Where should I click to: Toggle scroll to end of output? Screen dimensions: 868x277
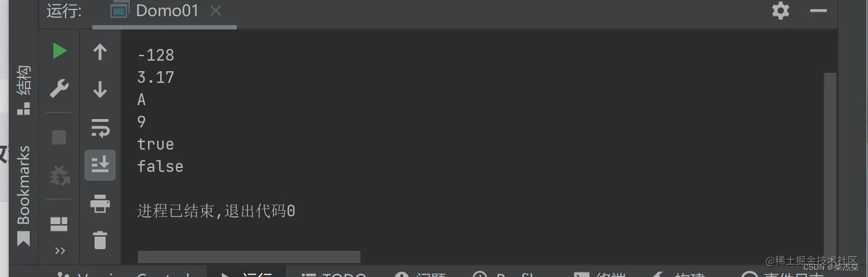[100, 165]
